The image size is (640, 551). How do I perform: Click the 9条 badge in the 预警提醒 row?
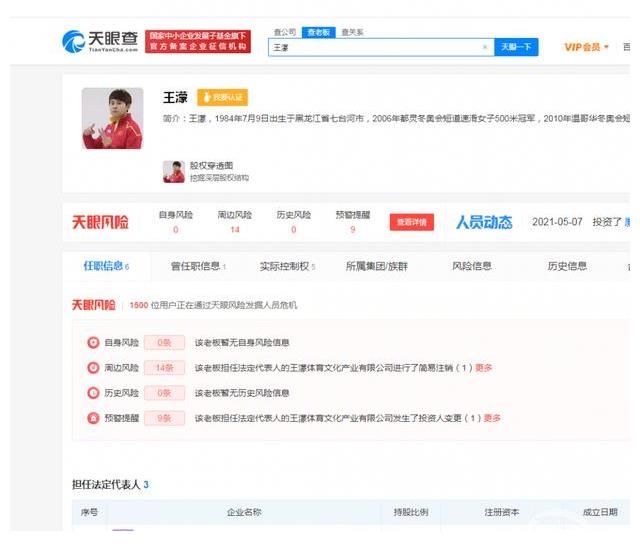click(164, 418)
